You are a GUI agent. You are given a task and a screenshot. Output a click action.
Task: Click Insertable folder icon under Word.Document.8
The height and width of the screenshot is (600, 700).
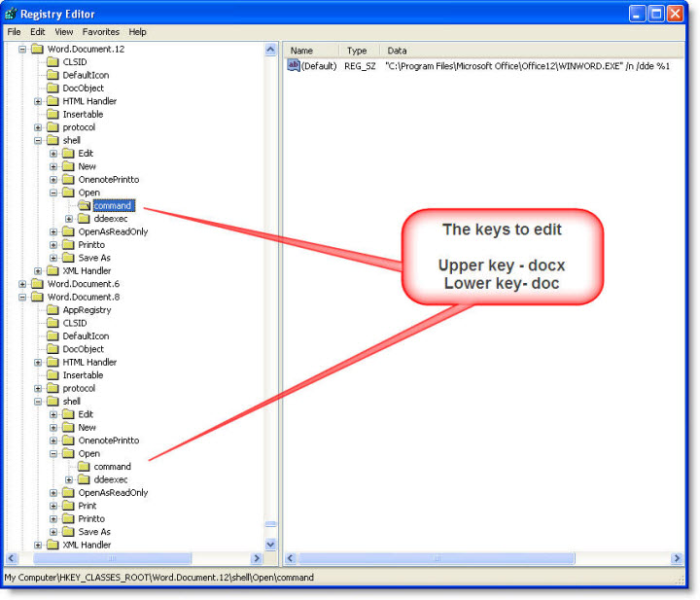[52, 375]
